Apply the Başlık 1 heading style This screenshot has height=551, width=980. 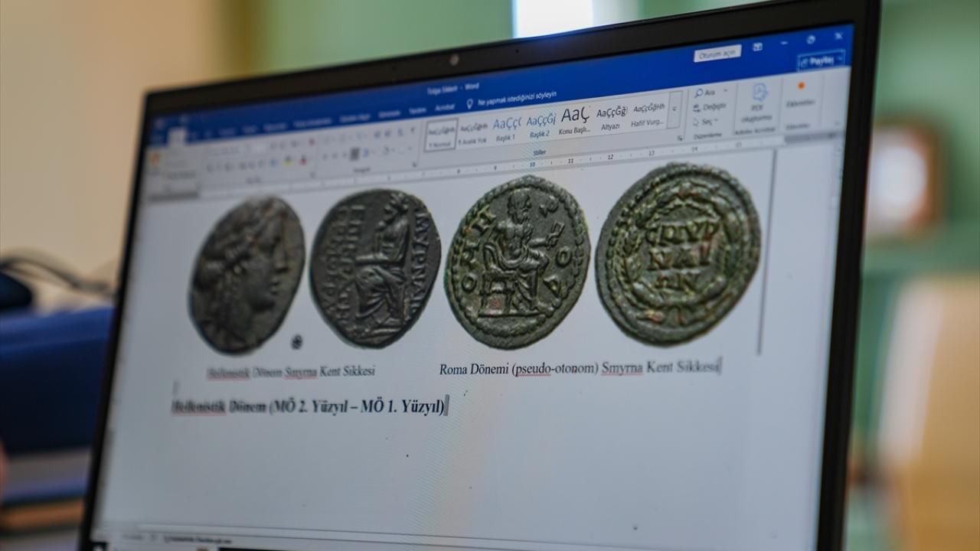click(506, 129)
